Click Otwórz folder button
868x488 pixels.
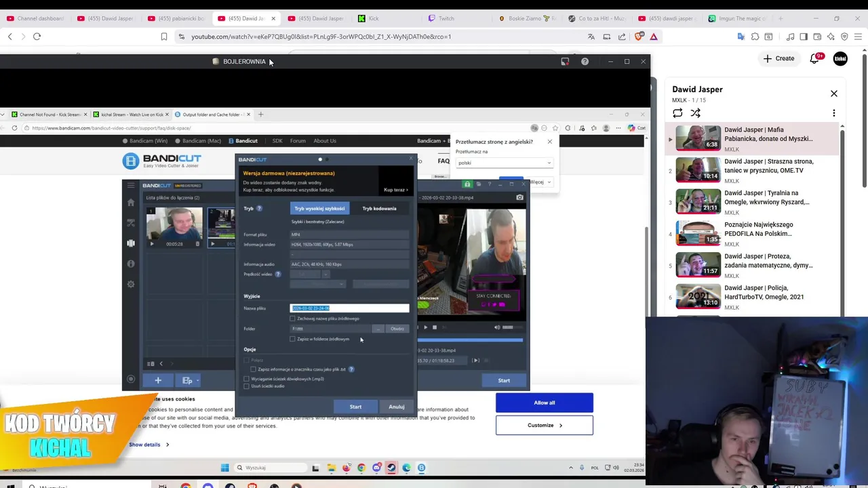point(397,329)
